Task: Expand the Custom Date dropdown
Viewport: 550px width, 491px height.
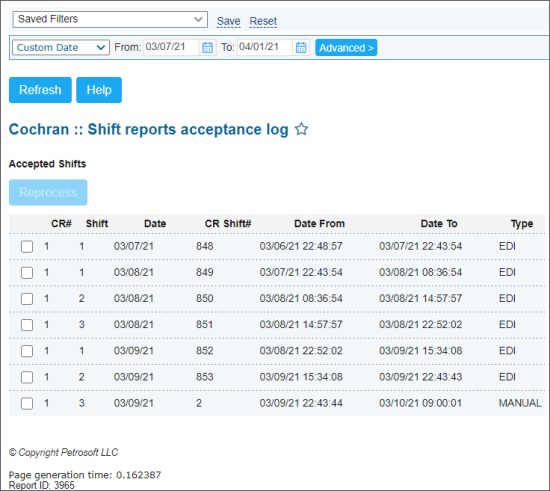Action: pyautogui.click(x=61, y=47)
